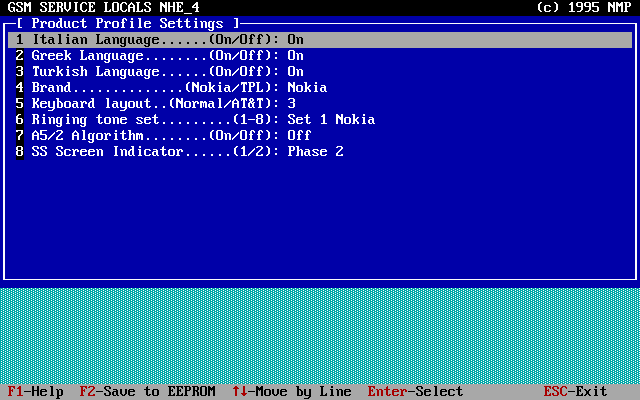This screenshot has height=400, width=640.
Task: Click ESC-Exit in the bottom bar
Action: pyautogui.click(x=575, y=392)
